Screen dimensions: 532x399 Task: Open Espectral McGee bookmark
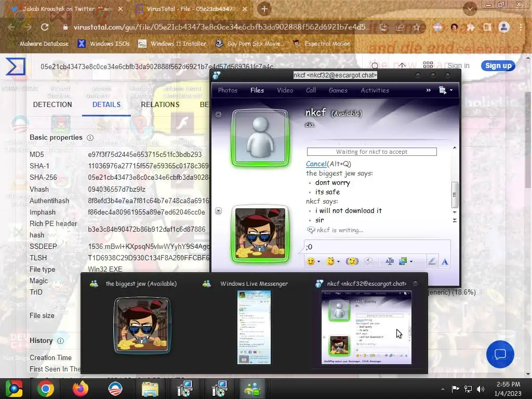point(321,44)
